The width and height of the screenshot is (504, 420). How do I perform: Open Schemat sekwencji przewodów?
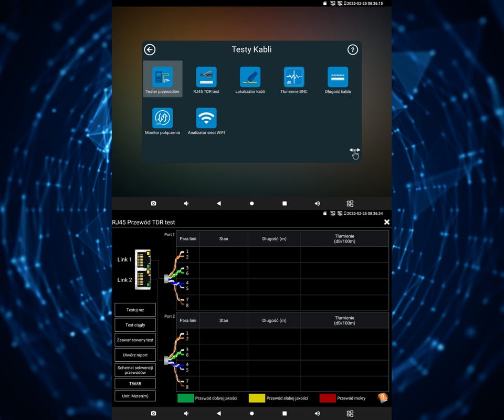[135, 370]
